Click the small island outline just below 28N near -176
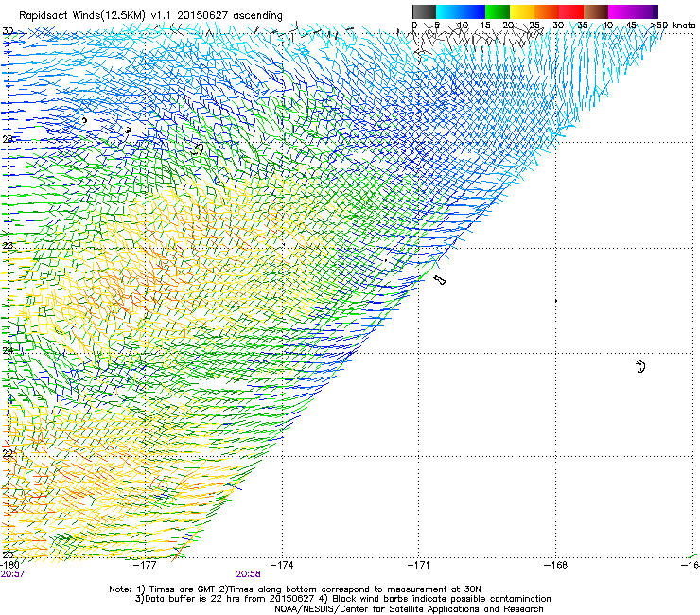The height and width of the screenshot is (615, 700). [x=197, y=149]
